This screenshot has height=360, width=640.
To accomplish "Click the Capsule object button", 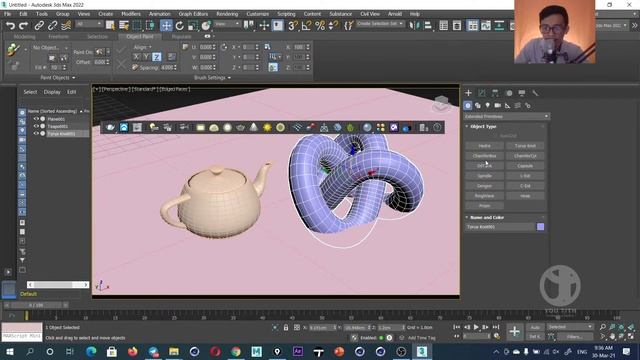I will tap(525, 166).
